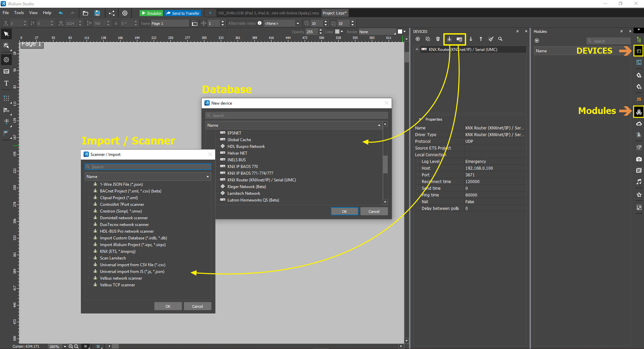Collapse the Properties section
The height and width of the screenshot is (349, 644).
pos(420,119)
